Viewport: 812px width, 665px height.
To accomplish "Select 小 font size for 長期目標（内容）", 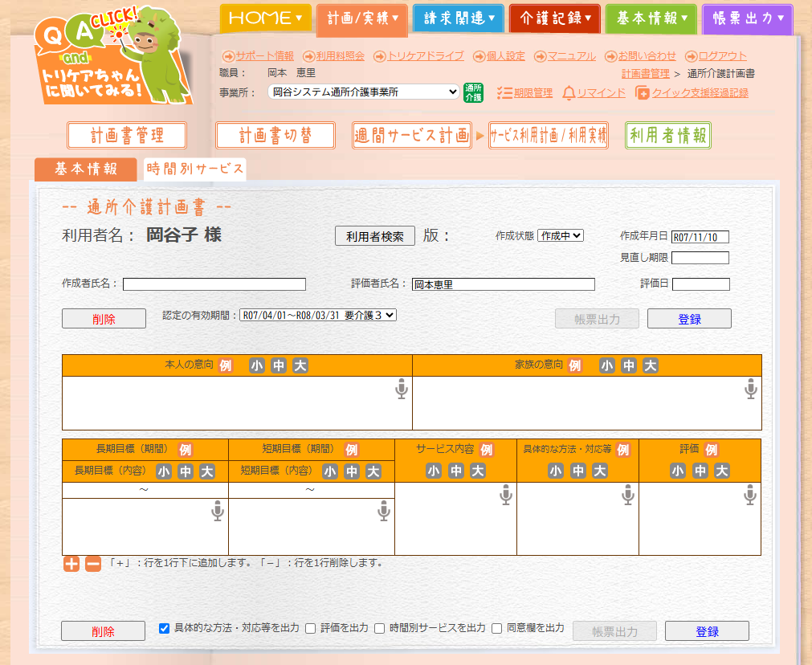I will pos(164,471).
